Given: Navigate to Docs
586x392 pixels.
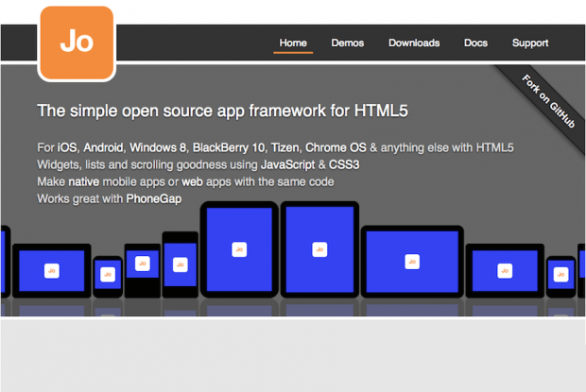Looking at the screenshot, I should pos(475,43).
